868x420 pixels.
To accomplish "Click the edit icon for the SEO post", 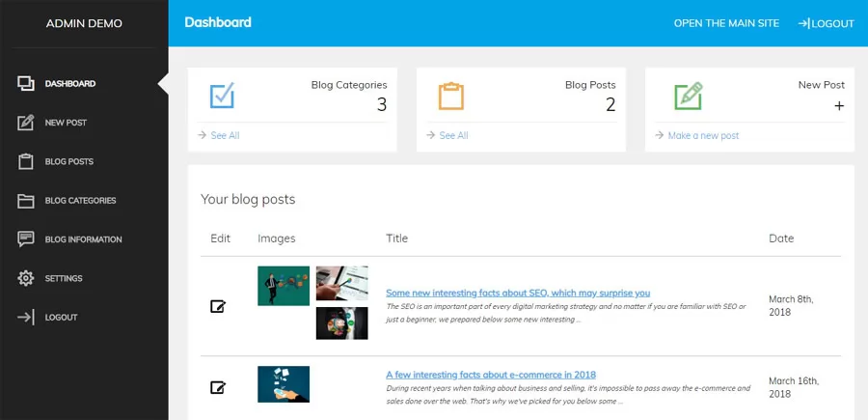I will 218,306.
